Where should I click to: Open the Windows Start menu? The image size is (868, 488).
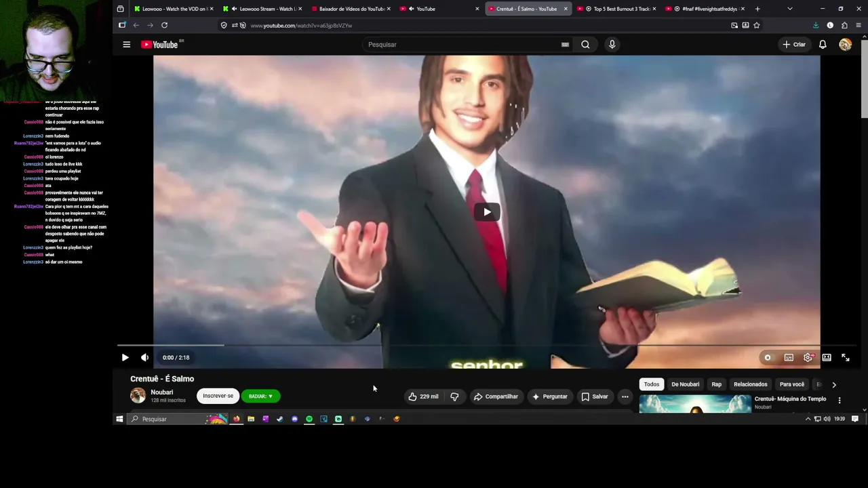(x=119, y=419)
